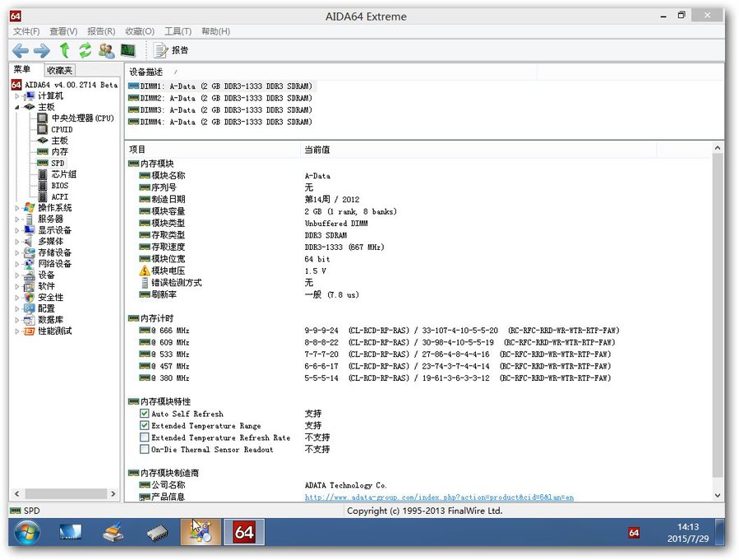Select the DIMM1 A-Data device row
Viewport: 739px width, 560px height.
tap(220, 86)
